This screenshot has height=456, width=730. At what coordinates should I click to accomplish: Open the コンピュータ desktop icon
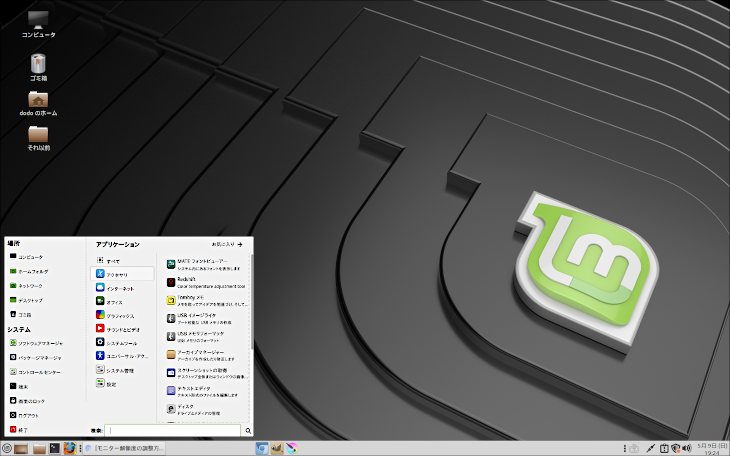coord(38,24)
